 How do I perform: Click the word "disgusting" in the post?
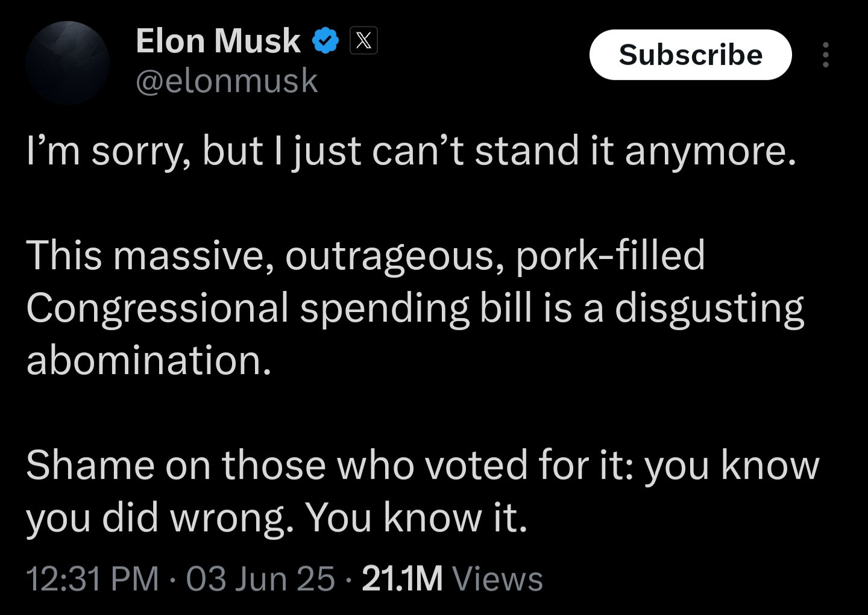(x=709, y=308)
